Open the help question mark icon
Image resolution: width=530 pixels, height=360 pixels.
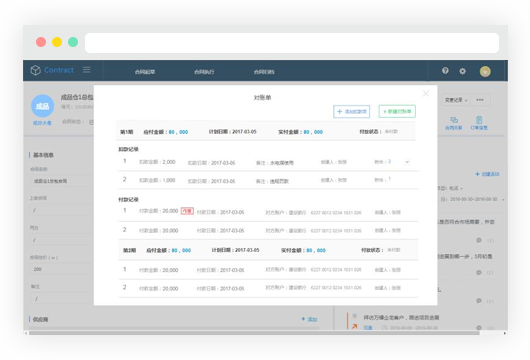445,70
